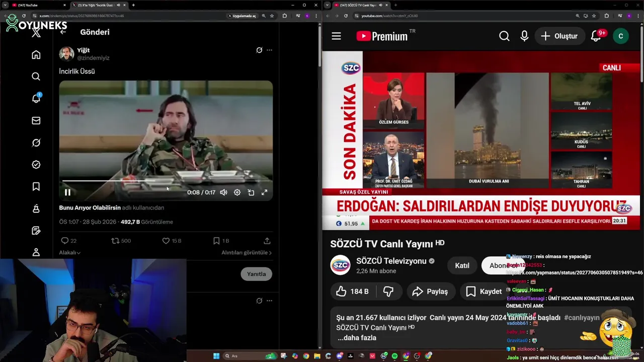The height and width of the screenshot is (362, 644).
Task: Open Grok icon in X sidebar
Action: [x=36, y=143]
